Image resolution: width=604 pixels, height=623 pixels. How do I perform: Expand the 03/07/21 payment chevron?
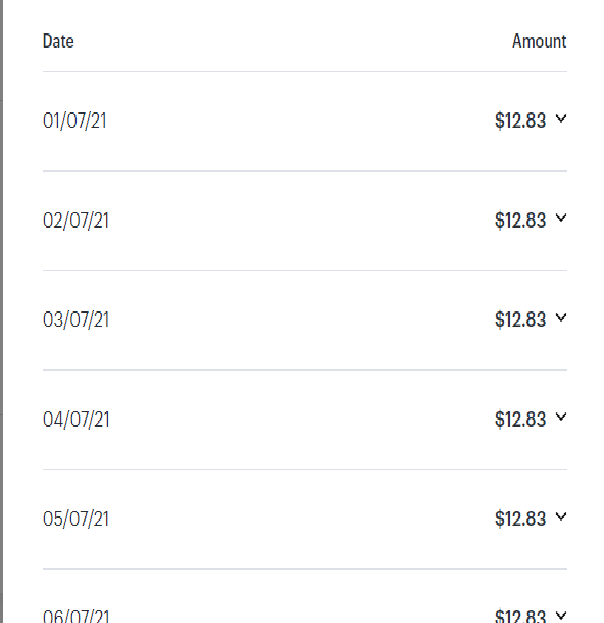point(561,317)
